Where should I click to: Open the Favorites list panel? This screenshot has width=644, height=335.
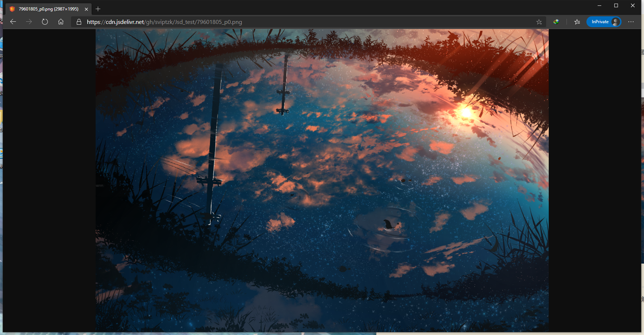[x=577, y=22]
